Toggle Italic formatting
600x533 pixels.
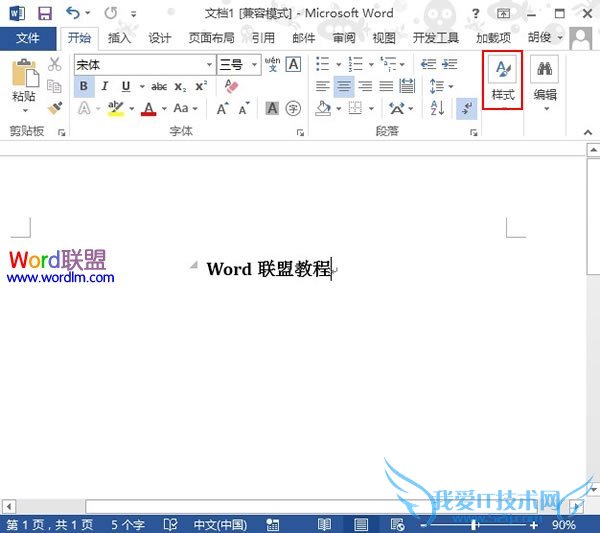point(104,86)
